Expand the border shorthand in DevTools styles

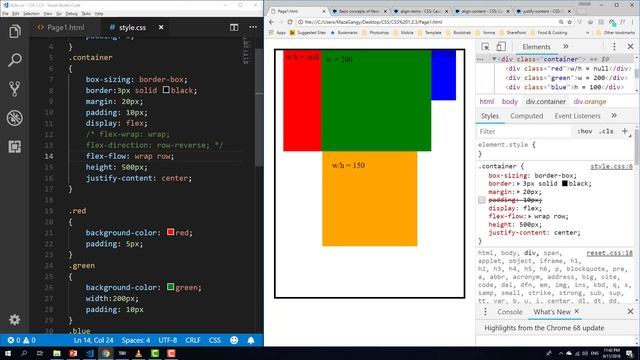point(519,184)
